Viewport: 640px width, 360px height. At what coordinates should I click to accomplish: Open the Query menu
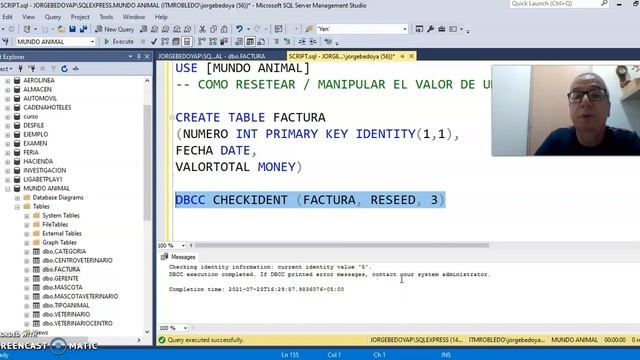(53, 17)
